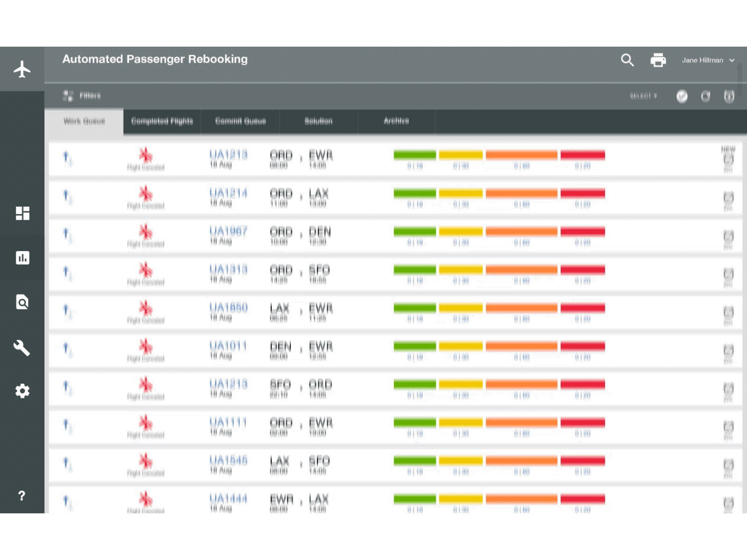Select the bar chart icon in the sidebar
The height and width of the screenshot is (560, 747).
coord(22,258)
